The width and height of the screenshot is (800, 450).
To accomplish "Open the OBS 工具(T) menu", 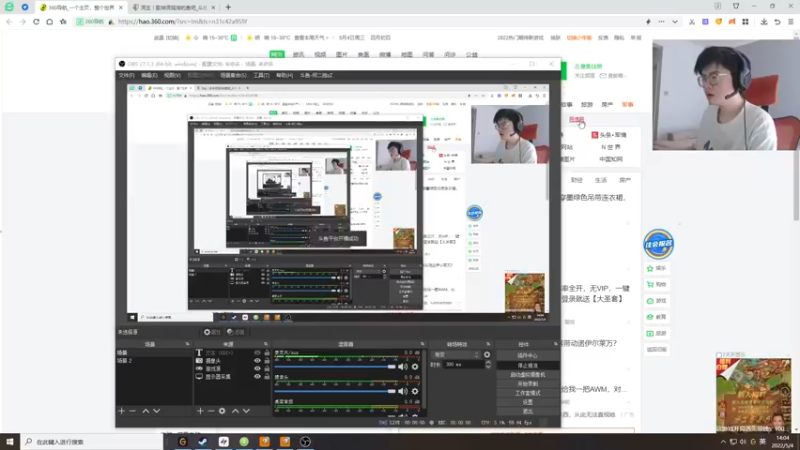I will (x=261, y=75).
